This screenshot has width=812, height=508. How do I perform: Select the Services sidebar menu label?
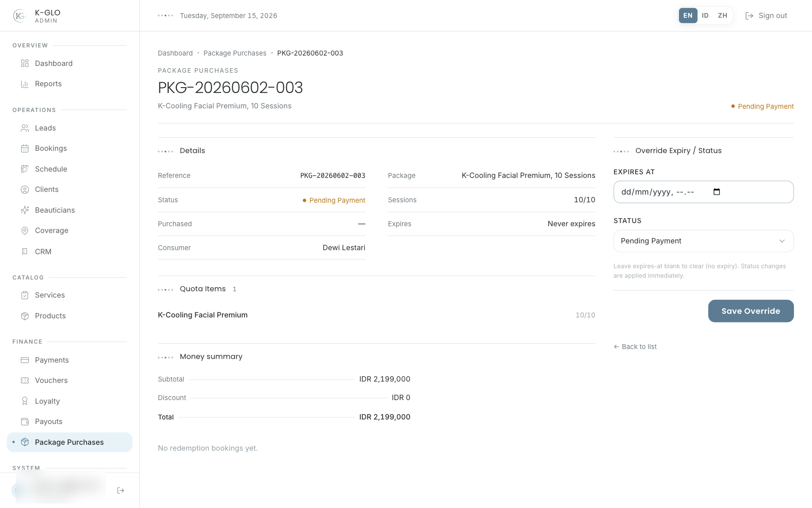[50, 295]
